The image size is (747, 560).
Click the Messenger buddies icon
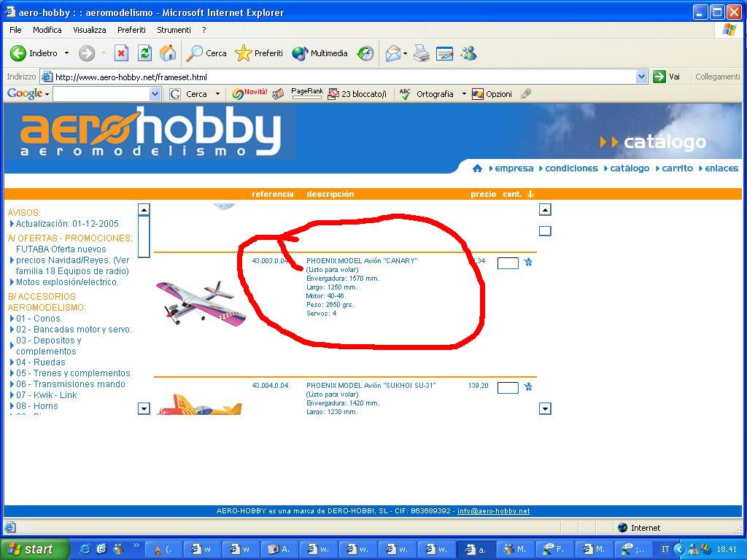pos(469,53)
